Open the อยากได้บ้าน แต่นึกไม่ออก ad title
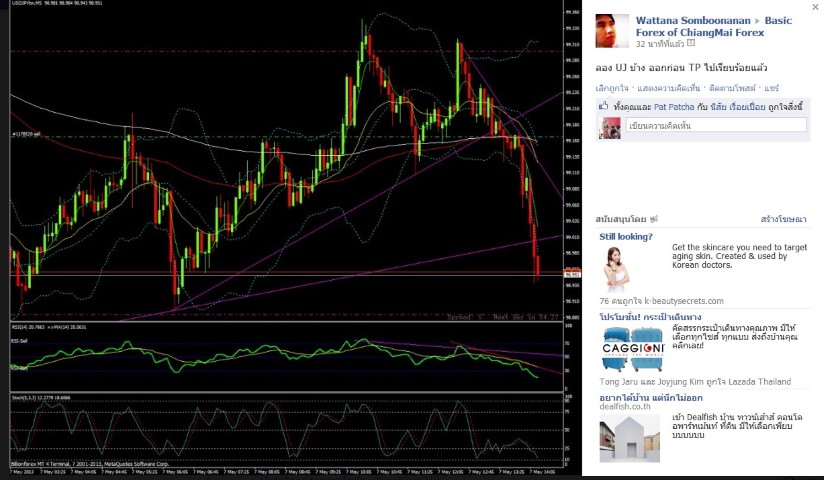 [651, 397]
